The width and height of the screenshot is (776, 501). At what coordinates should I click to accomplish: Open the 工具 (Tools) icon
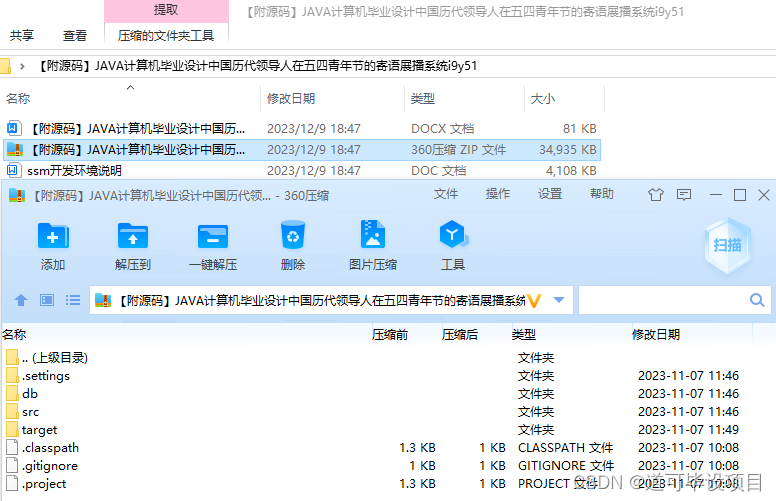pos(453,235)
